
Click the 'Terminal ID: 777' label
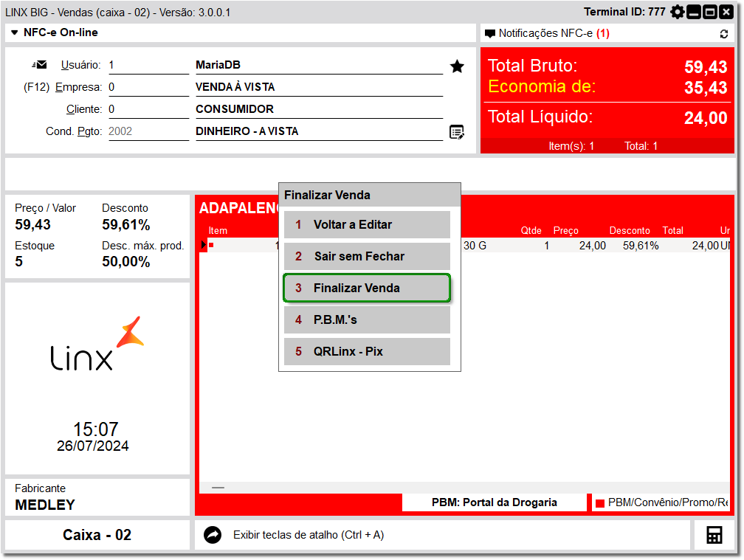[x=624, y=12]
